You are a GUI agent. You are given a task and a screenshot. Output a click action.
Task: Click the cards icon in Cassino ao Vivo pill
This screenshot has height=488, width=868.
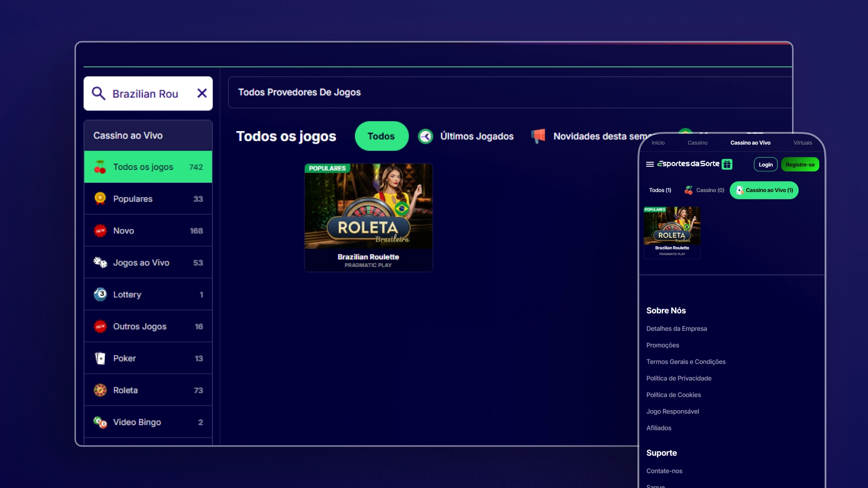coord(740,190)
